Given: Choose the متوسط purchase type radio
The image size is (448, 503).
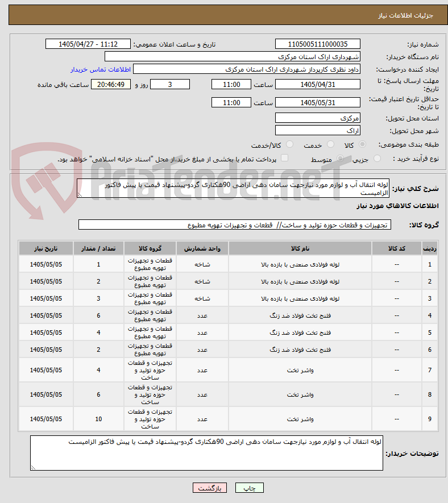Looking at the screenshot, I should 340,159.
